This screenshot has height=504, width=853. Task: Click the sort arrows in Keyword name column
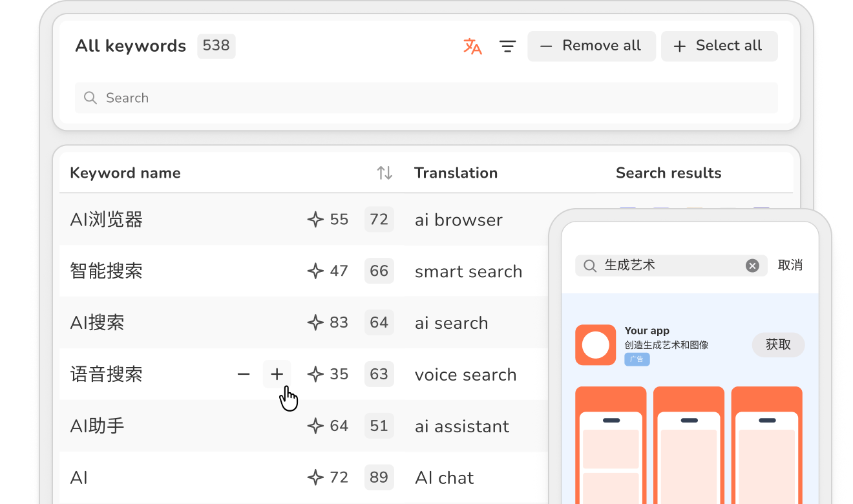click(384, 173)
